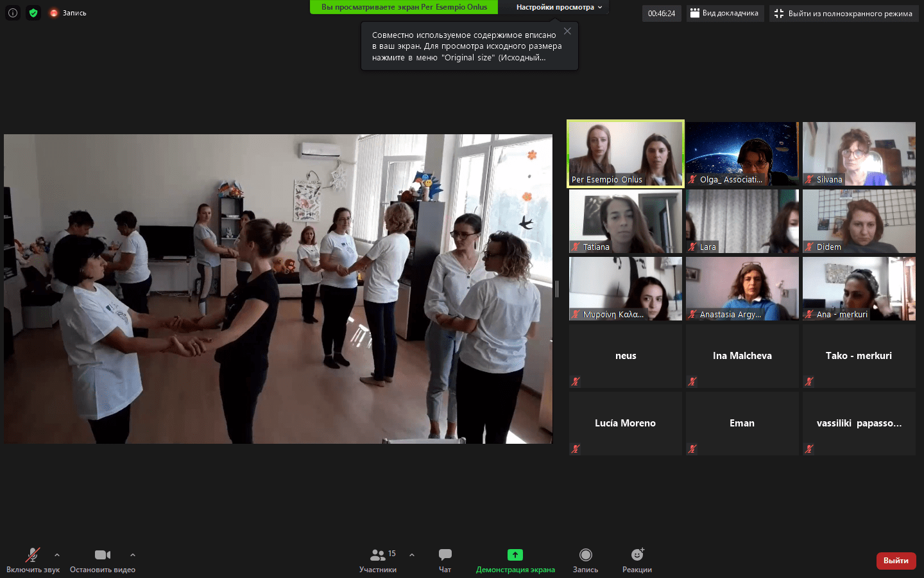Expand the participants options chevron
The width and height of the screenshot is (924, 578).
tap(412, 555)
